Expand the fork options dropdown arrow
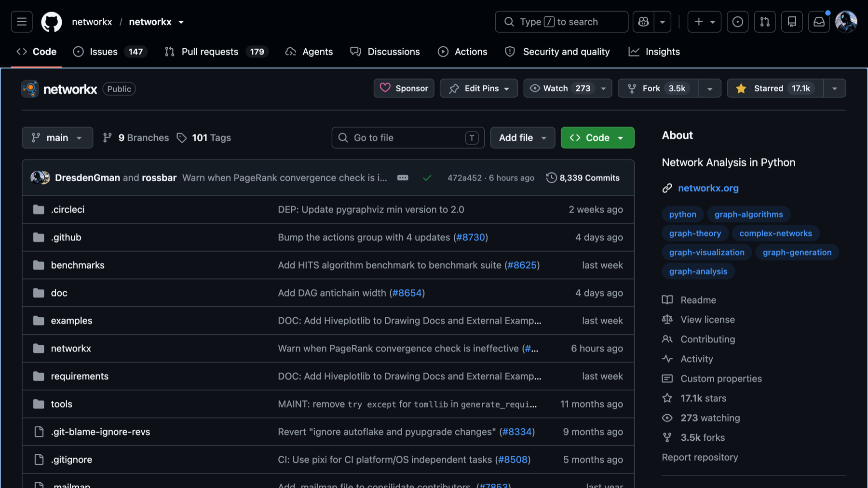Image resolution: width=868 pixels, height=488 pixels. [710, 88]
